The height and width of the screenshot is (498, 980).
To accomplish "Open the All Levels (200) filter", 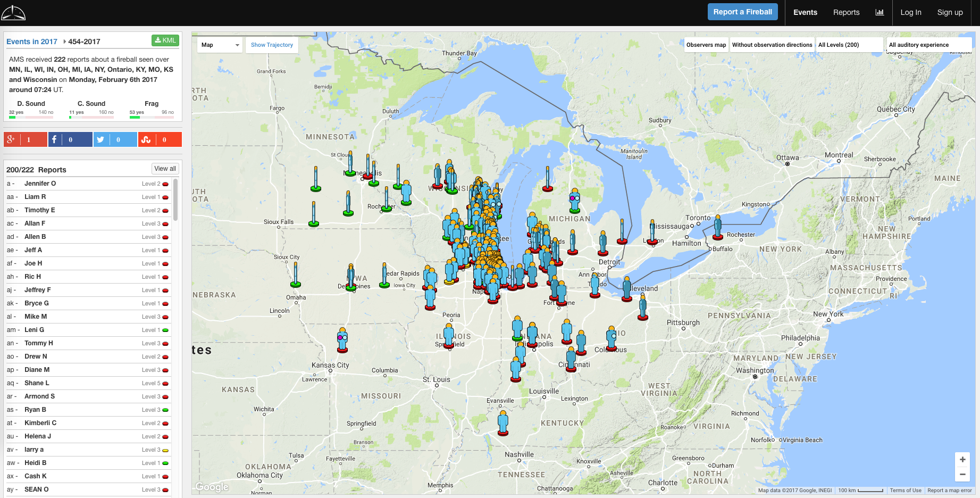I will [x=849, y=45].
